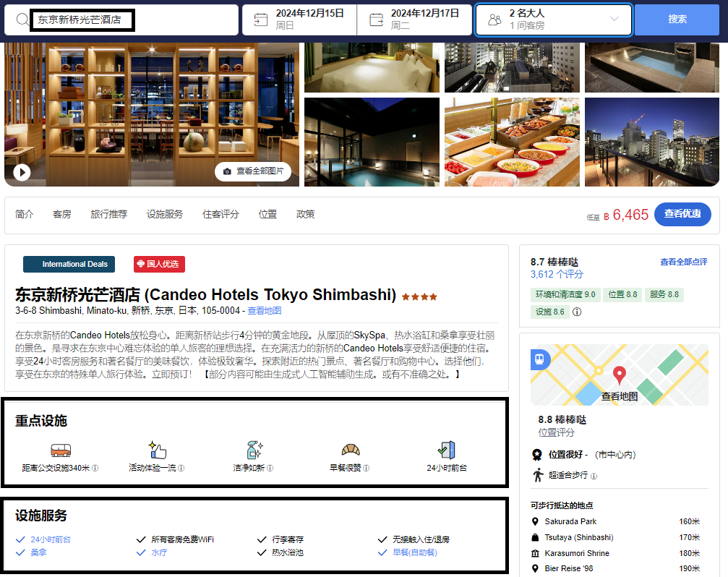This screenshot has width=728, height=577.
Task: Click the 位置 8.8 score tag
Action: click(622, 294)
